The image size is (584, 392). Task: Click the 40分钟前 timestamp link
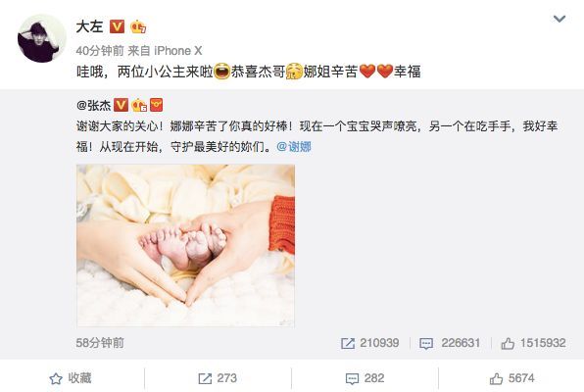(99, 51)
